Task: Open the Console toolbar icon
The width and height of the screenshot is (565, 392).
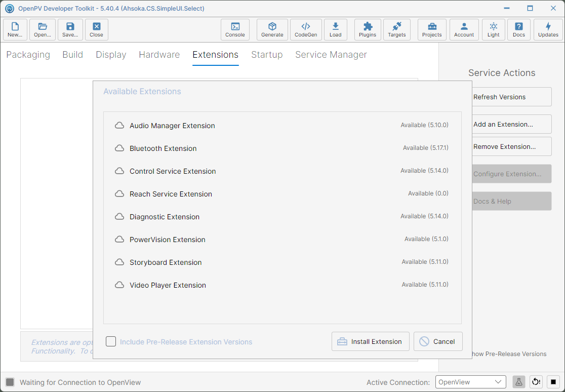Action: coord(235,29)
